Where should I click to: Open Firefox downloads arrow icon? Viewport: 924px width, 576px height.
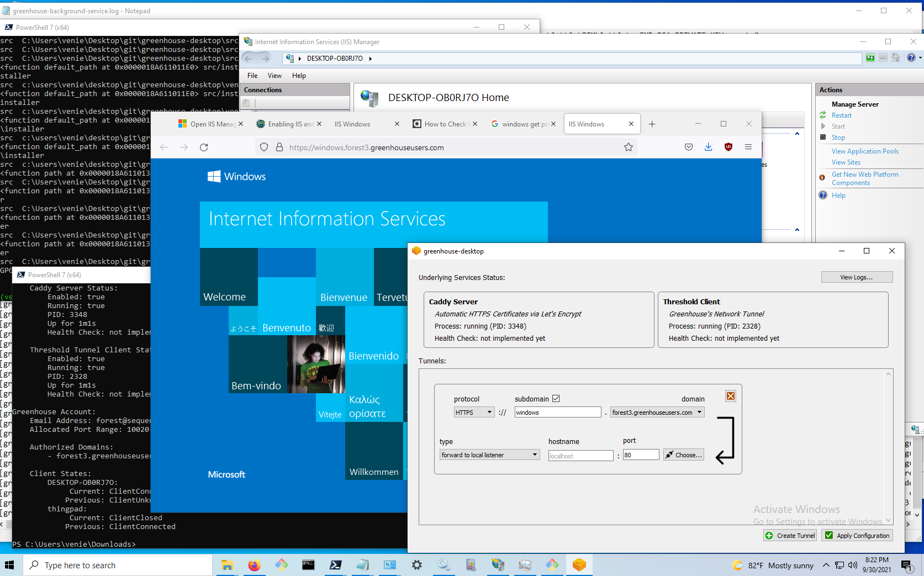pos(708,147)
